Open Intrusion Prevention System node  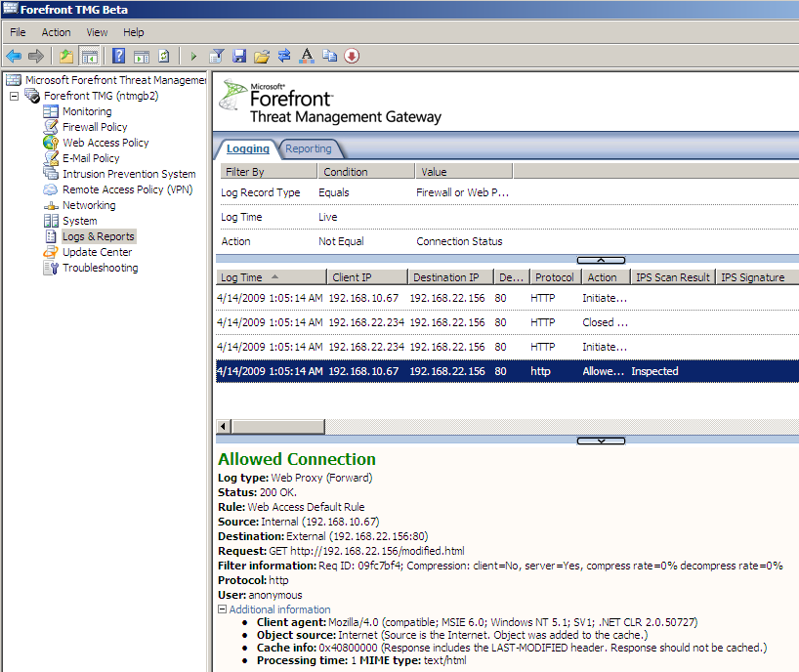[129, 174]
